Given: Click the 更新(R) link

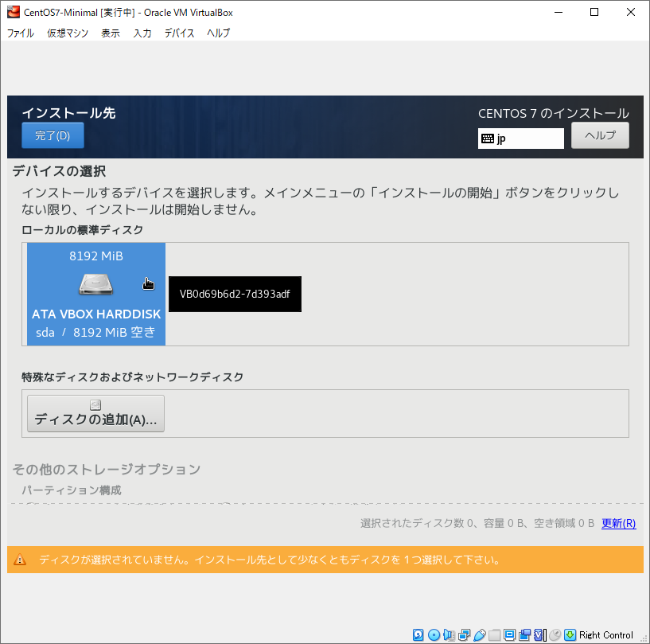Looking at the screenshot, I should click(618, 523).
